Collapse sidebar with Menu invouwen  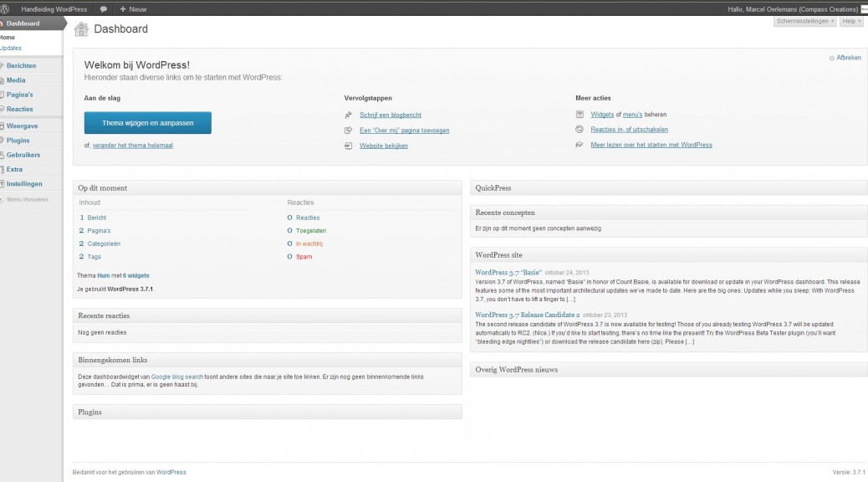click(24, 199)
